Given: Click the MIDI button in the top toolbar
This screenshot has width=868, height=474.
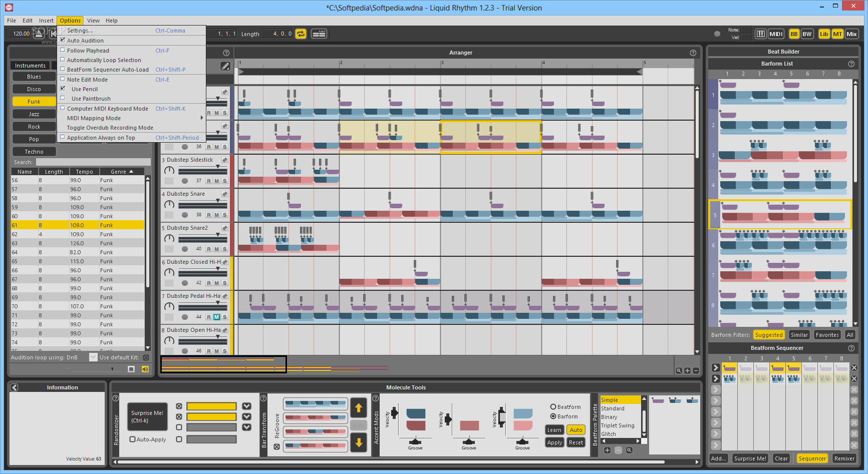Looking at the screenshot, I should click(x=776, y=34).
